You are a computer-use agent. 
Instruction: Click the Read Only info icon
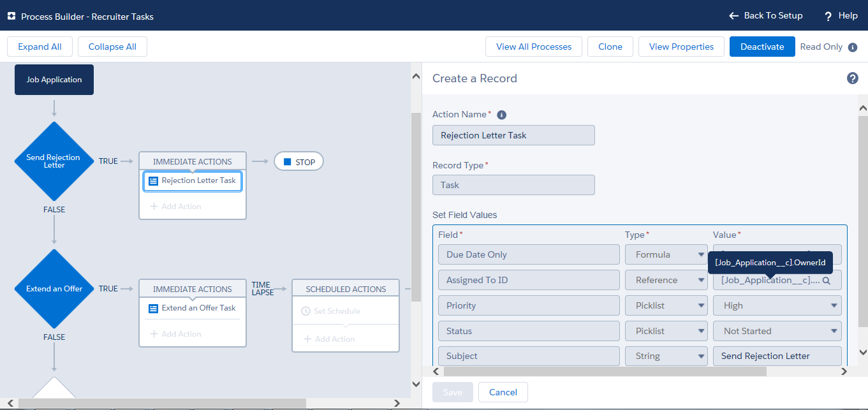pos(853,47)
